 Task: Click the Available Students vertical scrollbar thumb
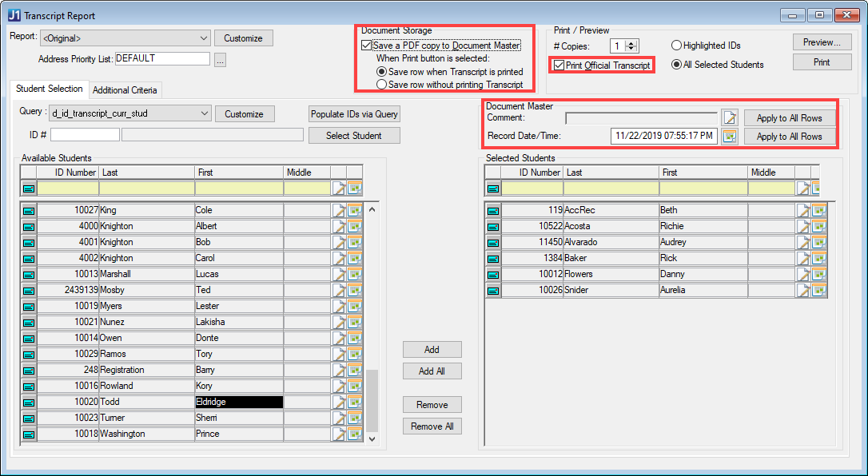(x=372, y=401)
